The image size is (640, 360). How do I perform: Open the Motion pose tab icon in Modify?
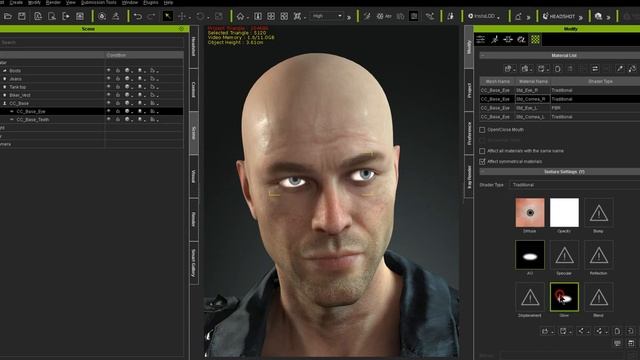coord(494,39)
